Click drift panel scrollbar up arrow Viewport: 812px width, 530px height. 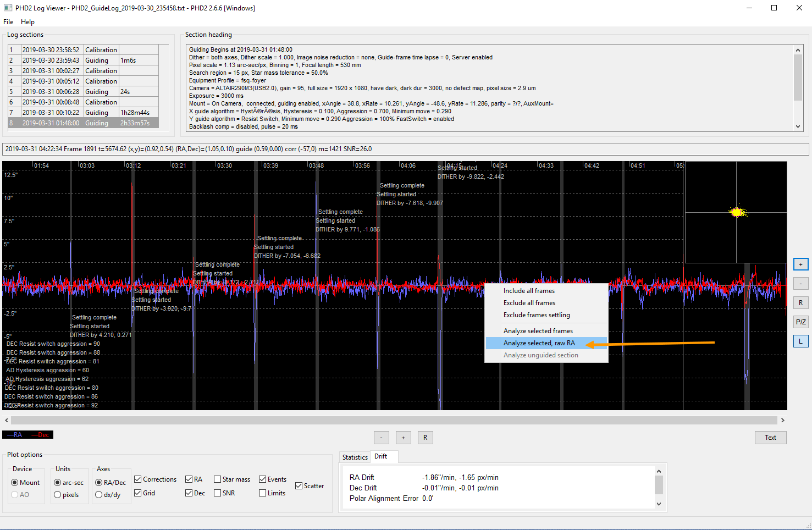(659, 471)
